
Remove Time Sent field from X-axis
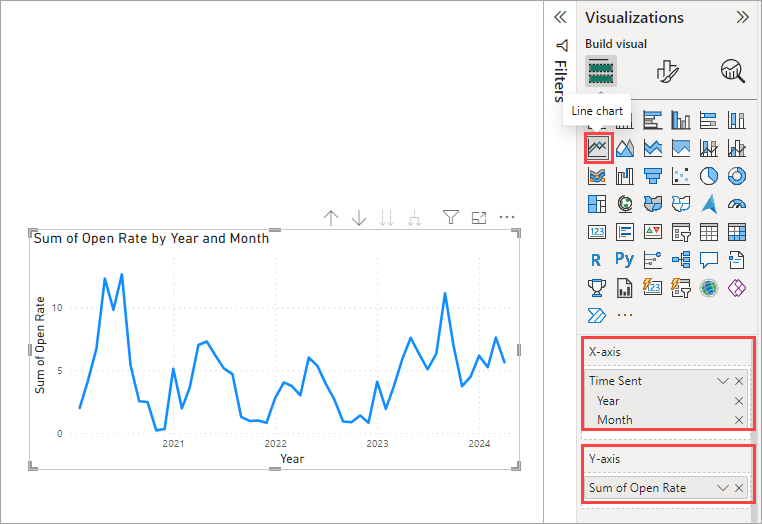point(739,381)
